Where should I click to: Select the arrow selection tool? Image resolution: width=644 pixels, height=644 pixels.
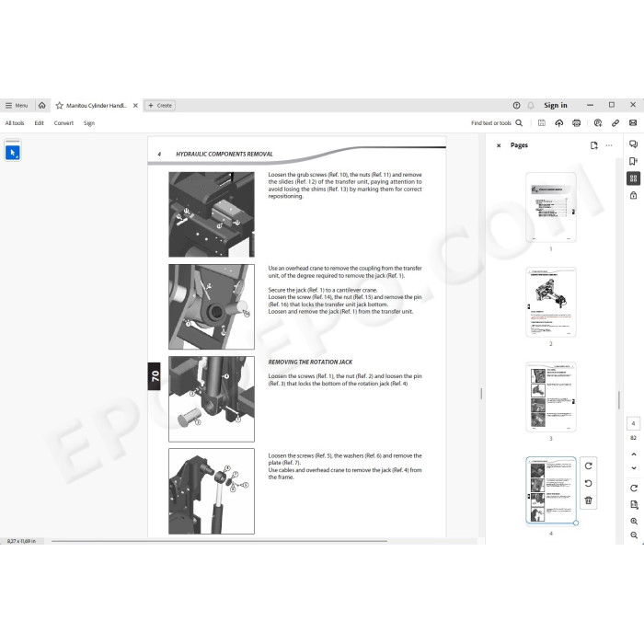(x=13, y=153)
